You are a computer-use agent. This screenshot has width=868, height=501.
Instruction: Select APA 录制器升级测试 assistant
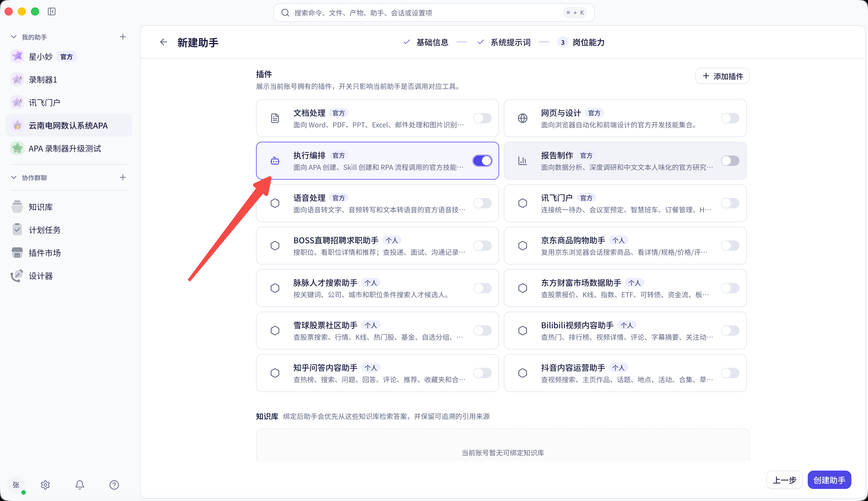(x=69, y=148)
